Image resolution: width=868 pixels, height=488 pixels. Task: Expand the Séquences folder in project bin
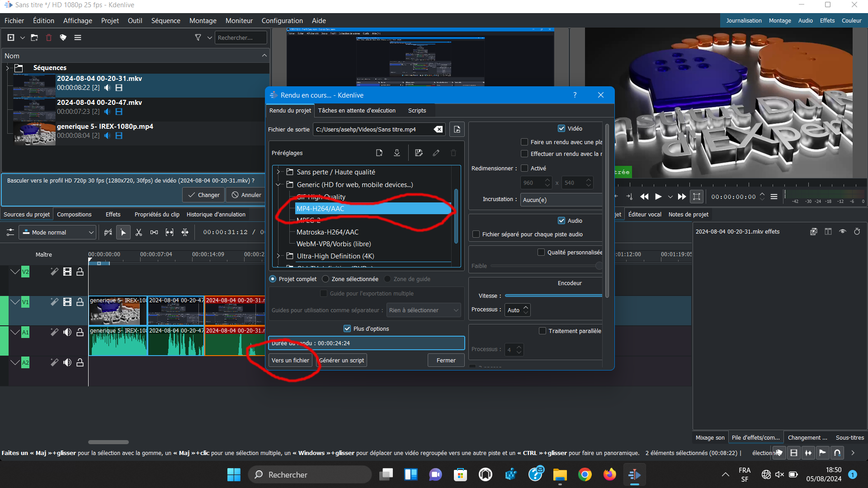pyautogui.click(x=8, y=68)
